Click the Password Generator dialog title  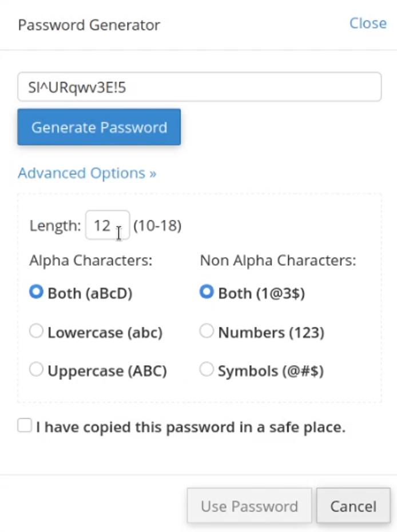point(89,25)
